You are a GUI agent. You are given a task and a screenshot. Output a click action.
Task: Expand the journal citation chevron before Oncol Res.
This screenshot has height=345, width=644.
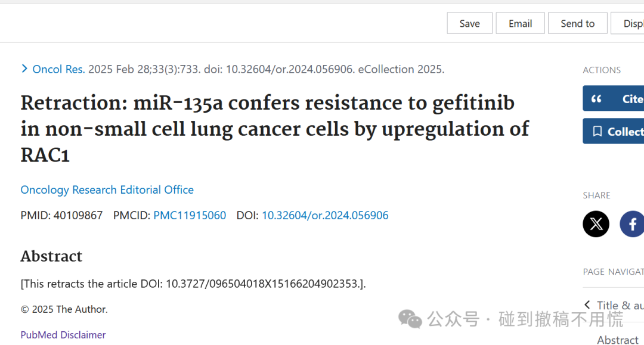(x=24, y=69)
